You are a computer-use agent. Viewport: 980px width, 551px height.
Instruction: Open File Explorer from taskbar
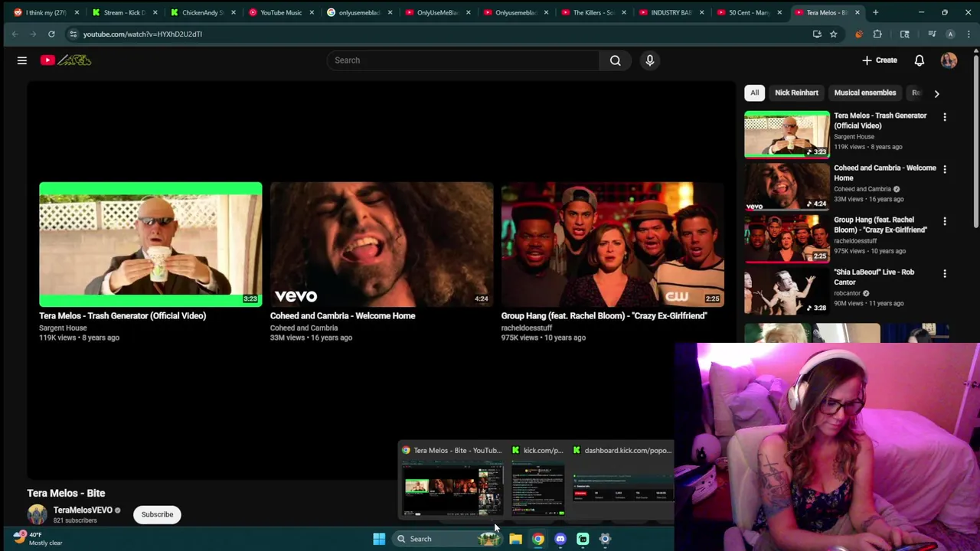(x=515, y=539)
